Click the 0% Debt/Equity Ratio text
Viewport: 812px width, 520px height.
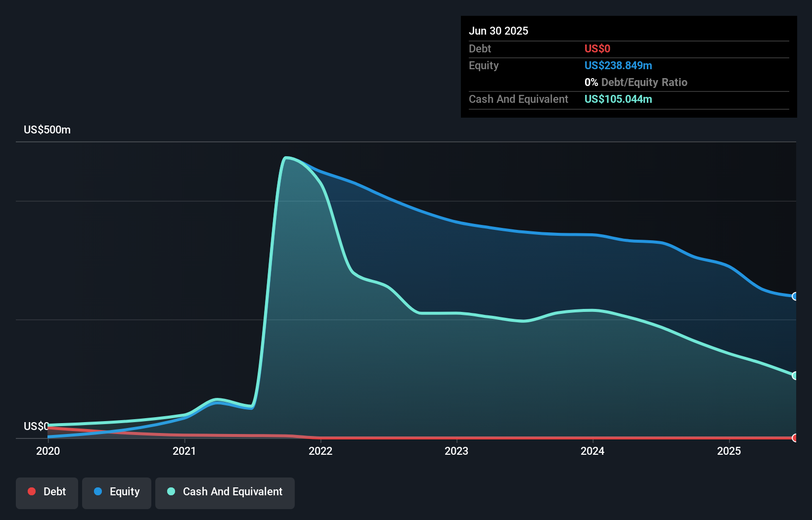[x=636, y=82]
